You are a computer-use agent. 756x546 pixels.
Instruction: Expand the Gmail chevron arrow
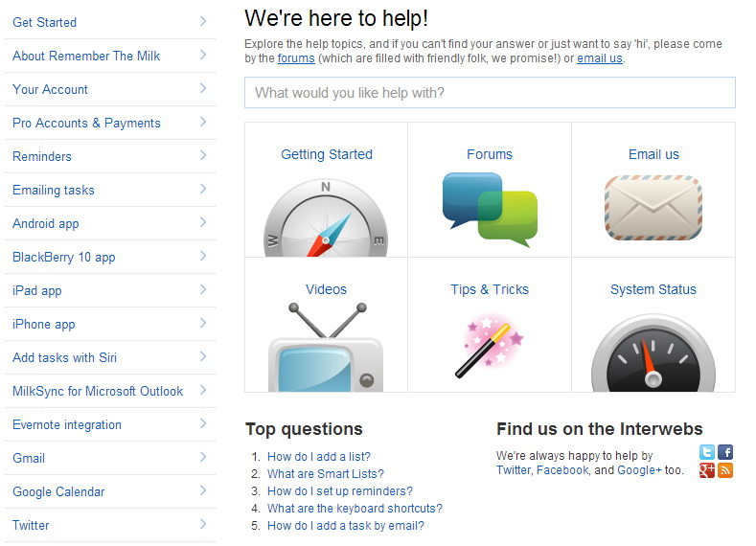click(x=203, y=457)
